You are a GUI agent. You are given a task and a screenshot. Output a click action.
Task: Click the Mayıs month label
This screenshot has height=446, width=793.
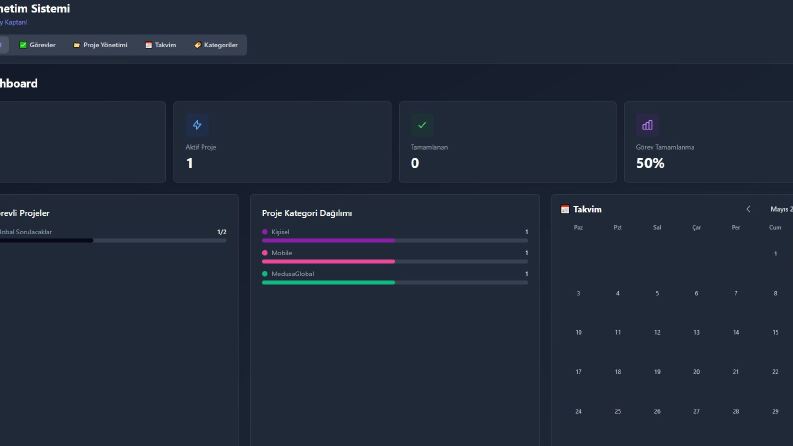click(781, 209)
